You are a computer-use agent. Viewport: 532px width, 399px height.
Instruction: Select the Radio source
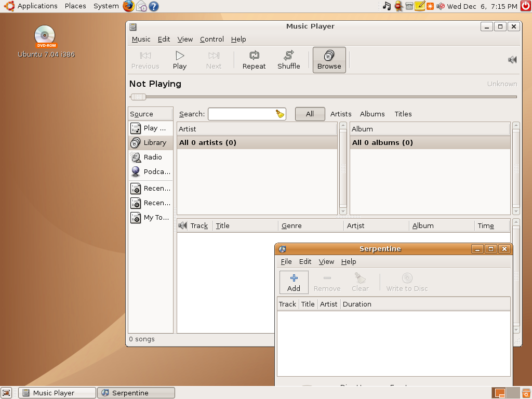(151, 157)
